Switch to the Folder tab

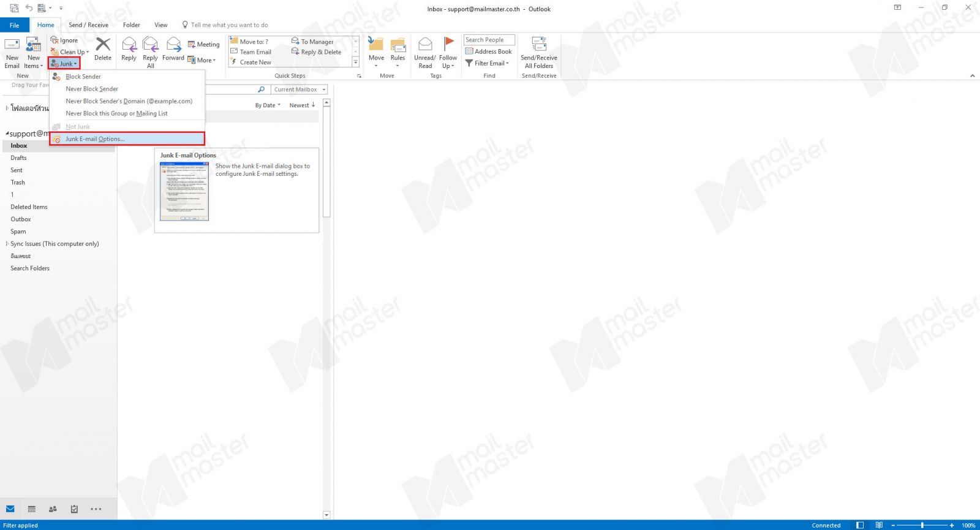point(132,25)
